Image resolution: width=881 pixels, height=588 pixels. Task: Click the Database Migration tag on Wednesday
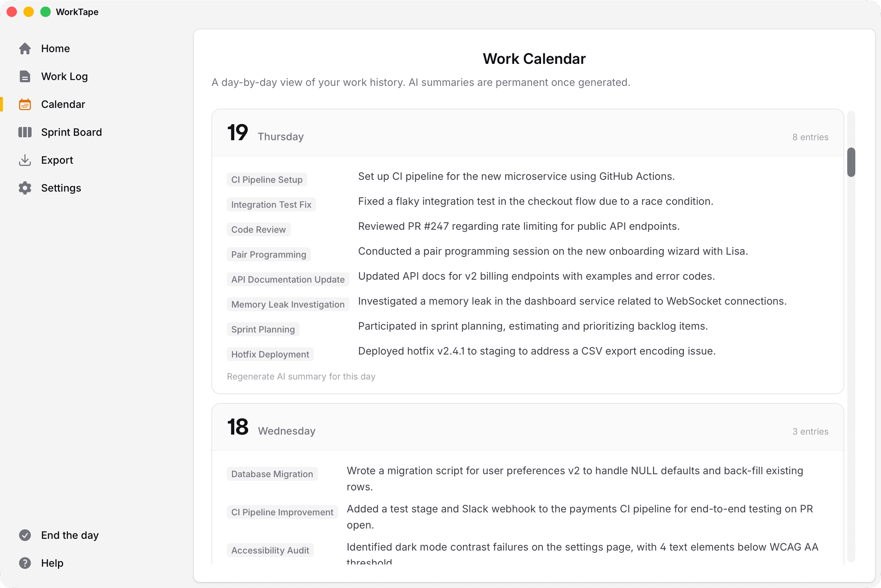point(272,473)
